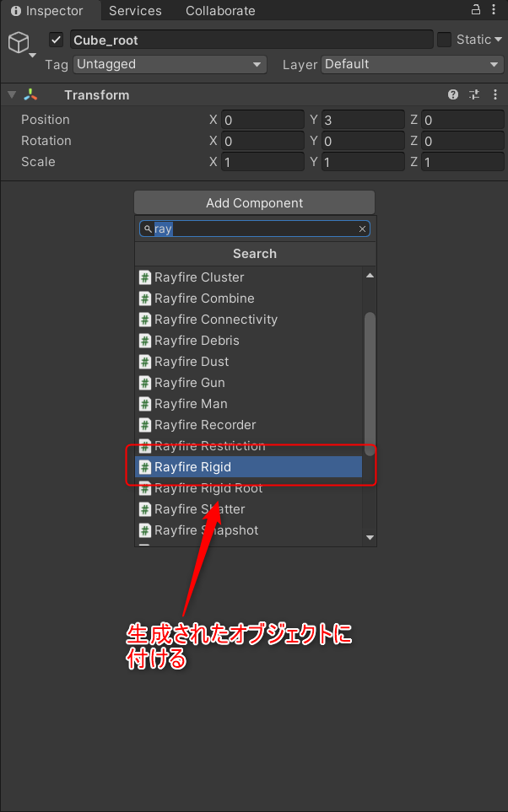Click script icon beside Rayfire Snapshot
Screen dimensions: 508x812
click(x=145, y=530)
